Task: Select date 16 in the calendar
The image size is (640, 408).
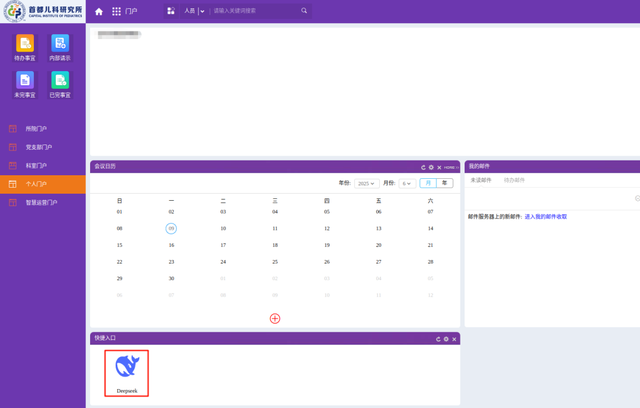Action: (171, 245)
